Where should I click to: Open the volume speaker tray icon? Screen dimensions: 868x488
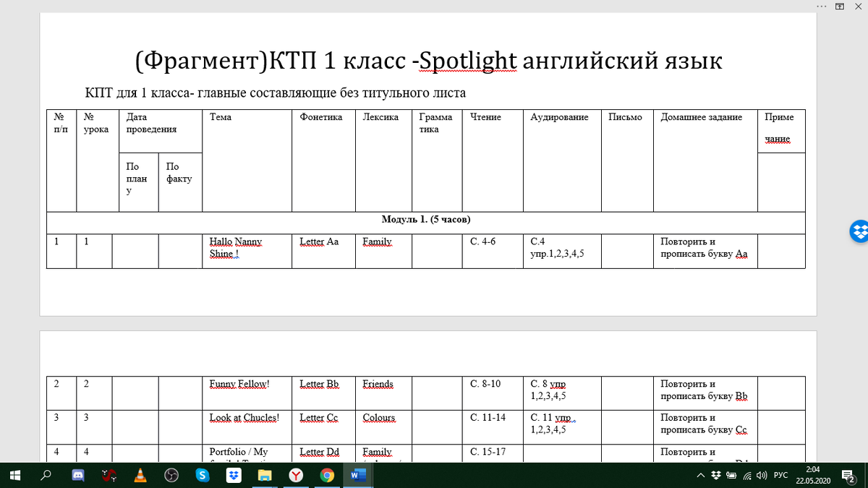pyautogui.click(x=761, y=476)
